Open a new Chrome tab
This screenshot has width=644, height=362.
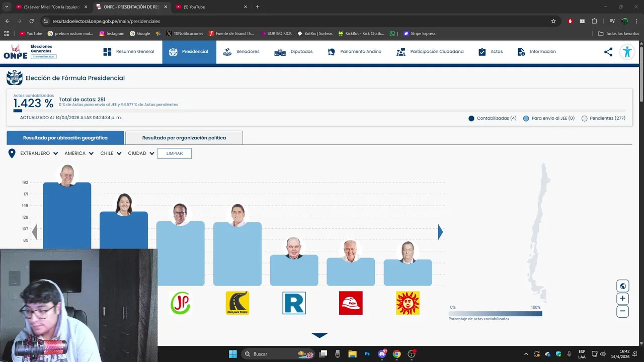(258, 7)
